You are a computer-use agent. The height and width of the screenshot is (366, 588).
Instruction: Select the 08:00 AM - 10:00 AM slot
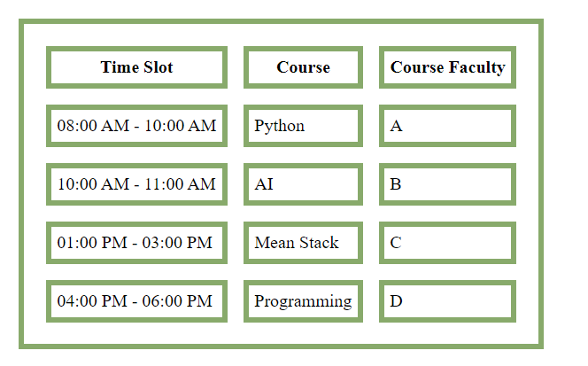136,126
